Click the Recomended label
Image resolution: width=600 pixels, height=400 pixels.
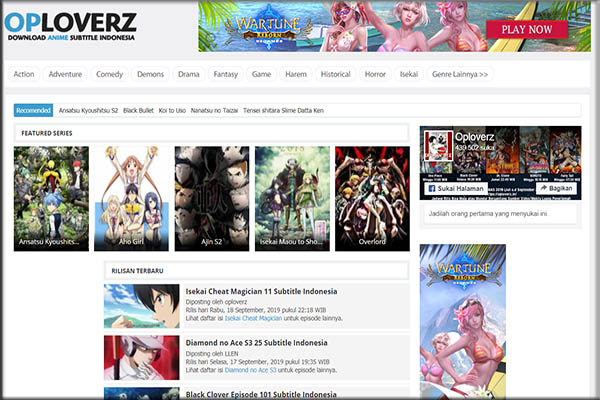click(33, 111)
